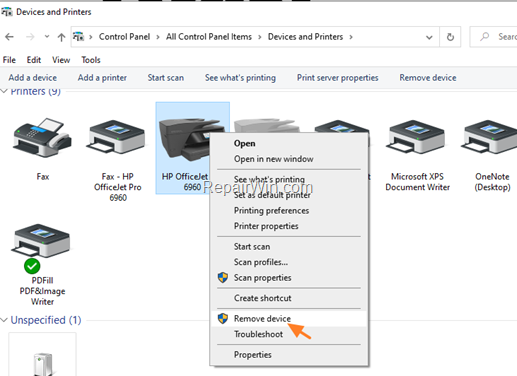Click in the Search box
This screenshot has width=517, height=376.
pyautogui.click(x=494, y=37)
